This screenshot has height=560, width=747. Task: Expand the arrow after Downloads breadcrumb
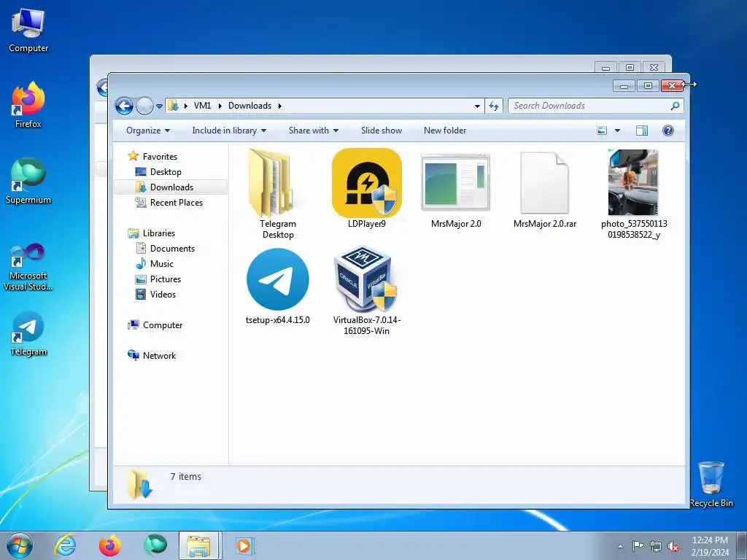click(x=279, y=106)
